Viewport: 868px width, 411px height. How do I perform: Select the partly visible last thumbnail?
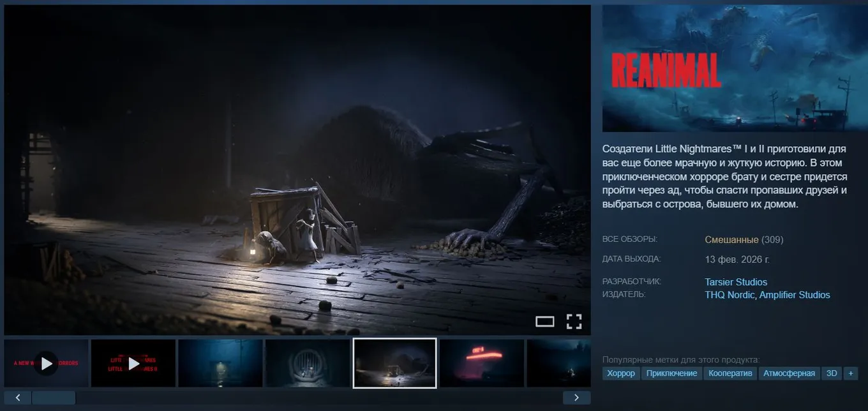click(x=558, y=363)
